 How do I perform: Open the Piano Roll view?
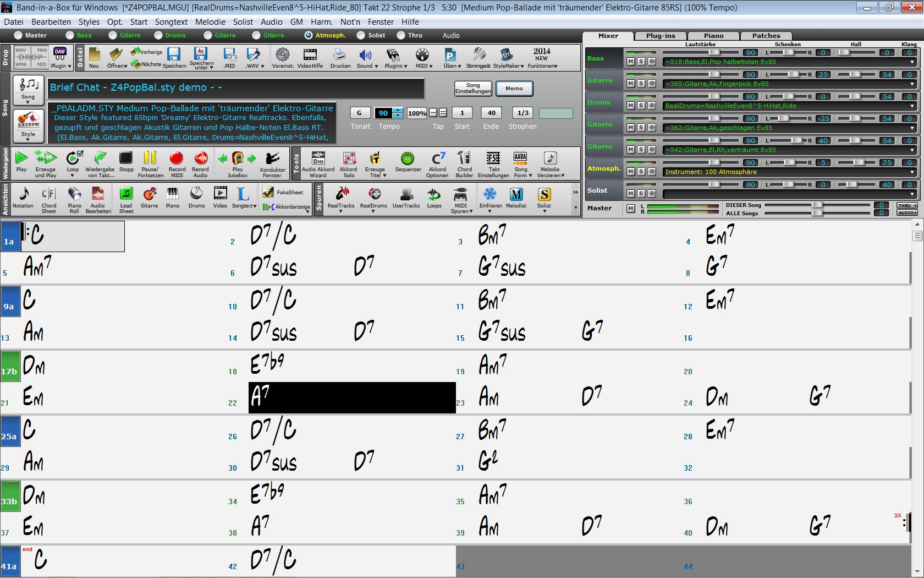pyautogui.click(x=74, y=199)
